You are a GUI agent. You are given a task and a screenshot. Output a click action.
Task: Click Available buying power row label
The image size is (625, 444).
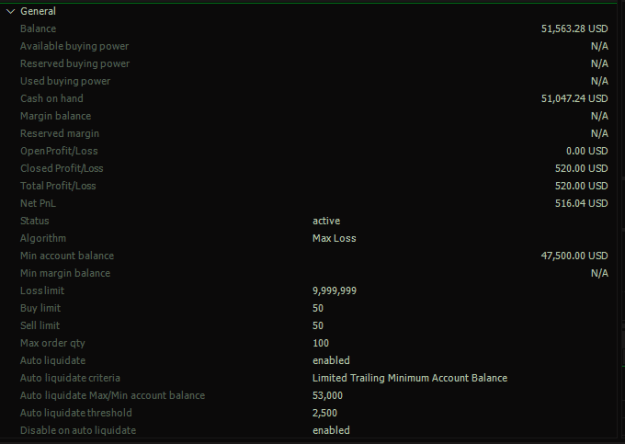point(75,46)
